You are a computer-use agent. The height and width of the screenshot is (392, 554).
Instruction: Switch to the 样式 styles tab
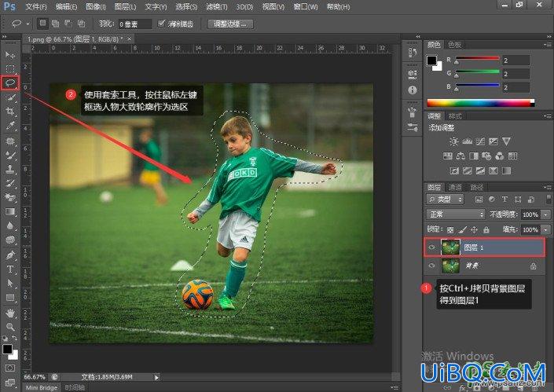click(455, 115)
